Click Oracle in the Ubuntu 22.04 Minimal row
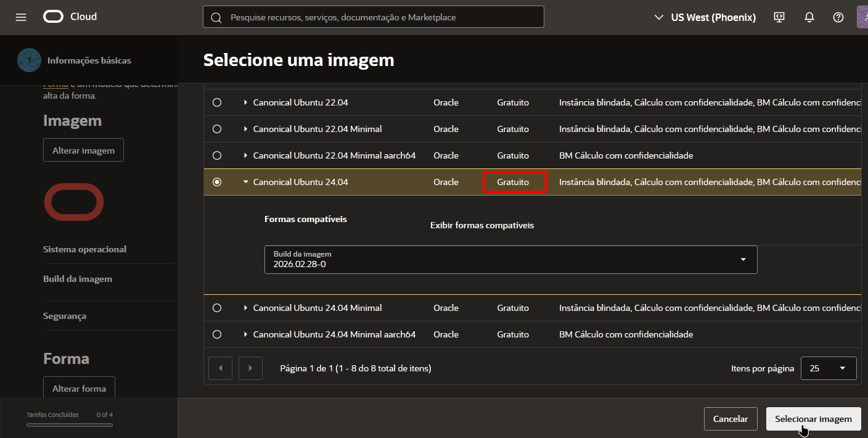The image size is (868, 438). [x=446, y=129]
